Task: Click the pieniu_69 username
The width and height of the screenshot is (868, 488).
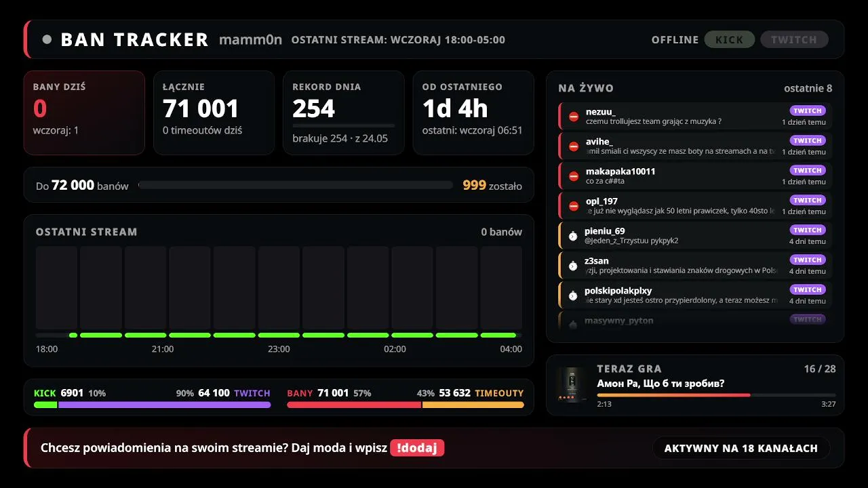Action: (605, 231)
